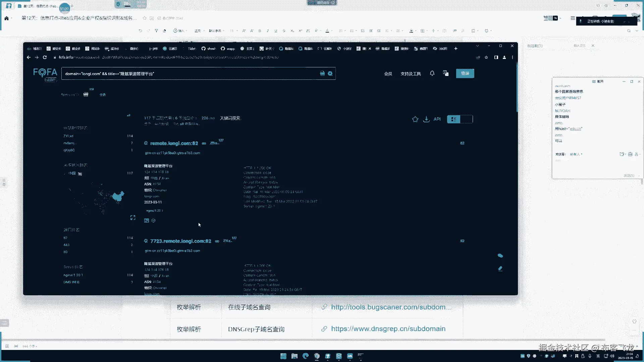Click the link icon beside remote.longi.com:82
Screen dimensions: 644x362
click(204, 143)
